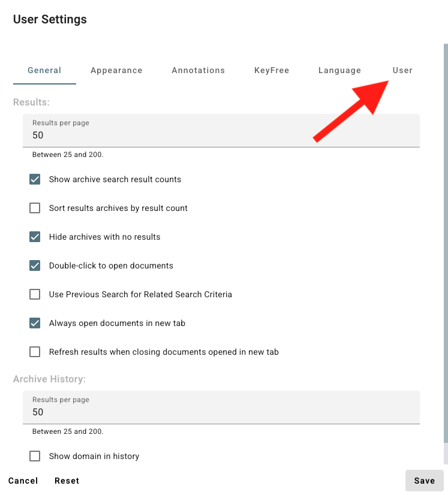Viewport: 448px width, 495px height.
Task: Enable Use Previous Search for Related Search Criteria
Action: [35, 294]
